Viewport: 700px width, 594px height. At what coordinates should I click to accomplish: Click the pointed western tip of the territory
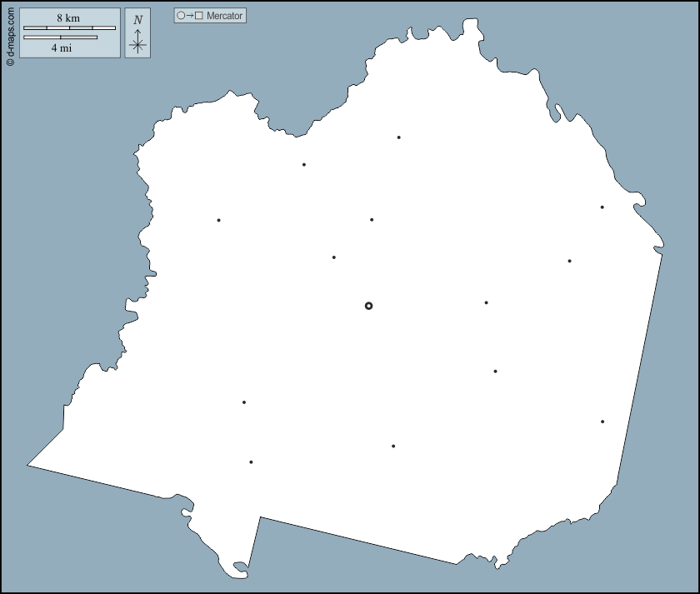point(30,465)
